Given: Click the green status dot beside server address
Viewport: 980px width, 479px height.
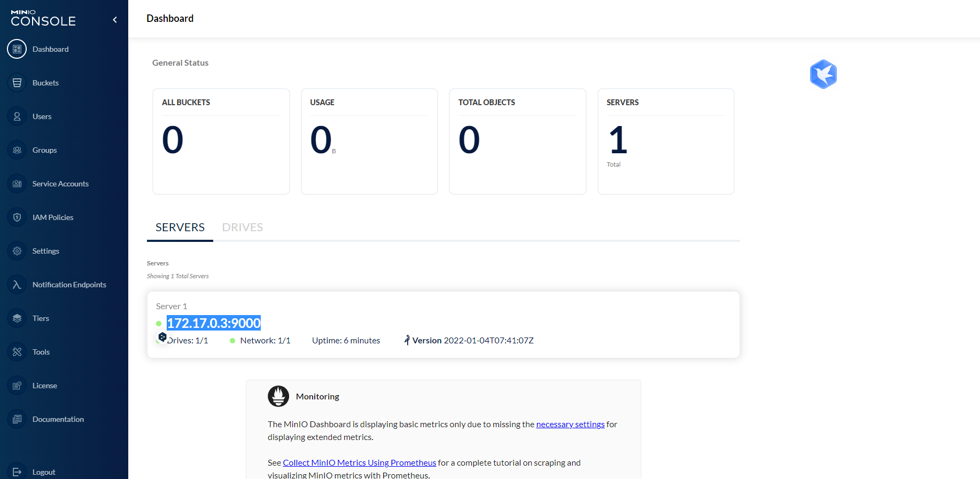Looking at the screenshot, I should pos(159,324).
